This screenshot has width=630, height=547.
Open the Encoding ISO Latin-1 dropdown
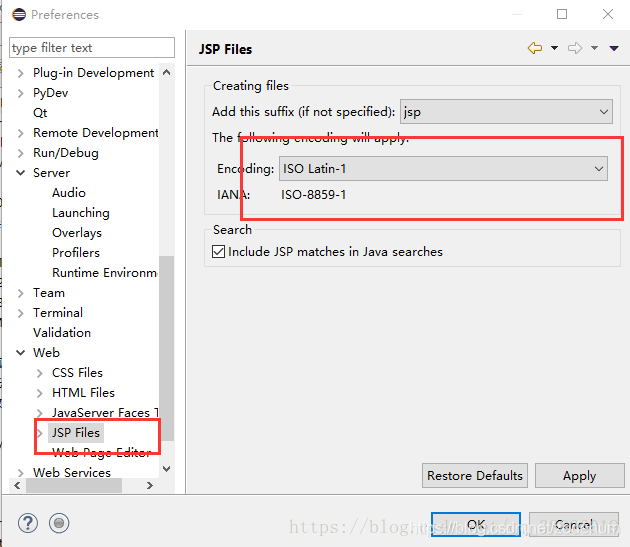(x=443, y=169)
